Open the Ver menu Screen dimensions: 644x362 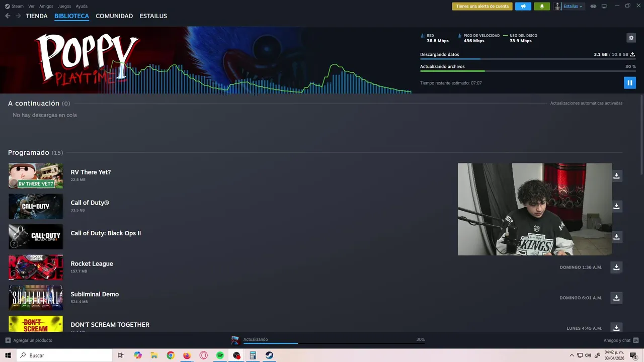tap(31, 7)
